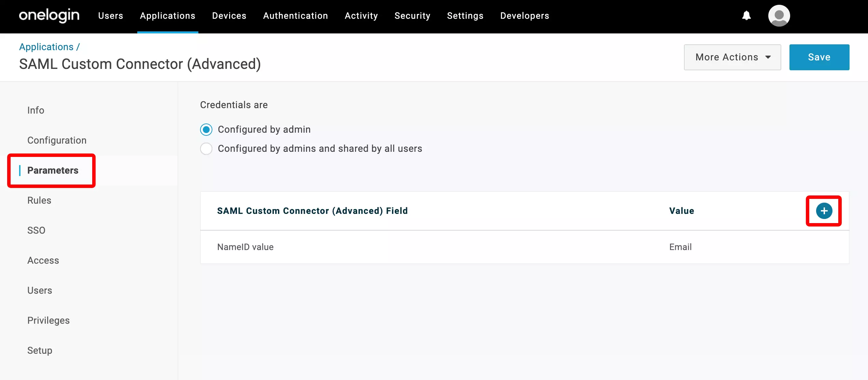Open the NameID value parameter row
Image resolution: width=868 pixels, height=380 pixels.
pos(524,247)
